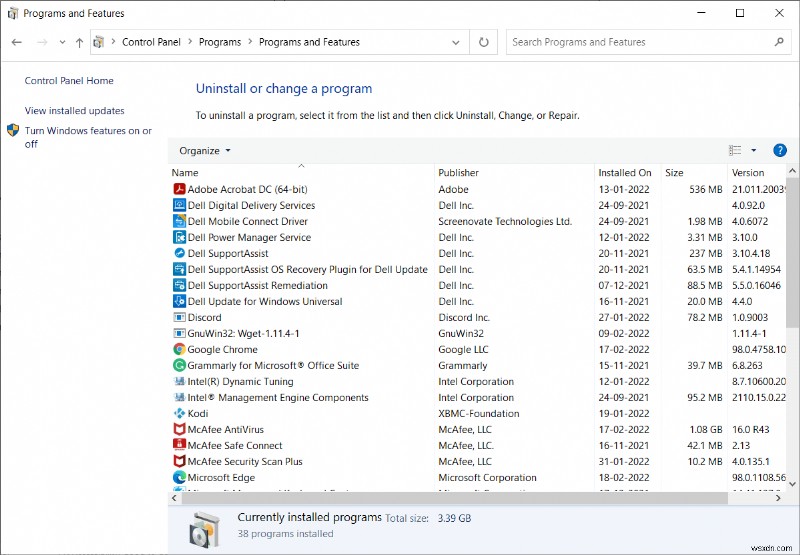Sort by the Installed On column header
The height and width of the screenshot is (555, 800).
point(628,172)
